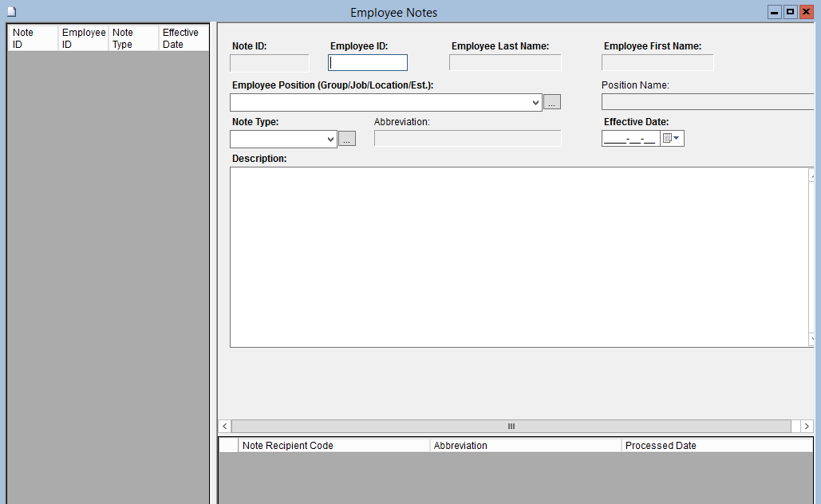Expand the Employee Position dropdown
821x504 pixels.
[x=535, y=103]
